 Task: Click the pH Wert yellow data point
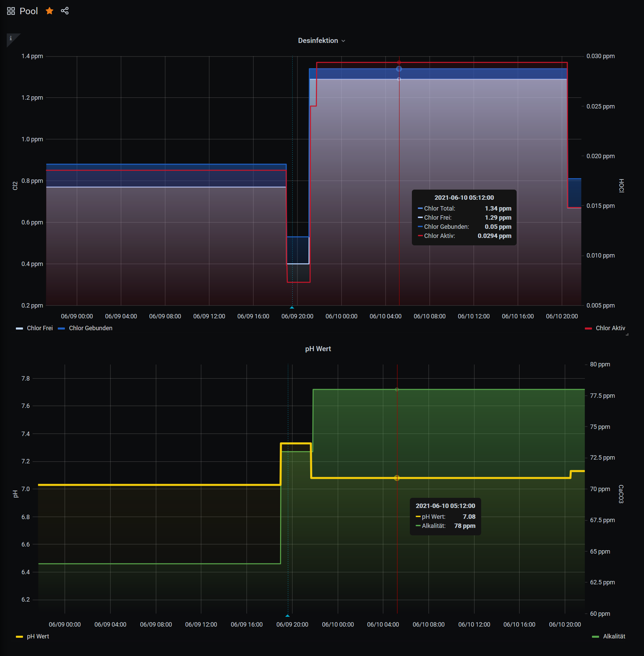tap(397, 478)
